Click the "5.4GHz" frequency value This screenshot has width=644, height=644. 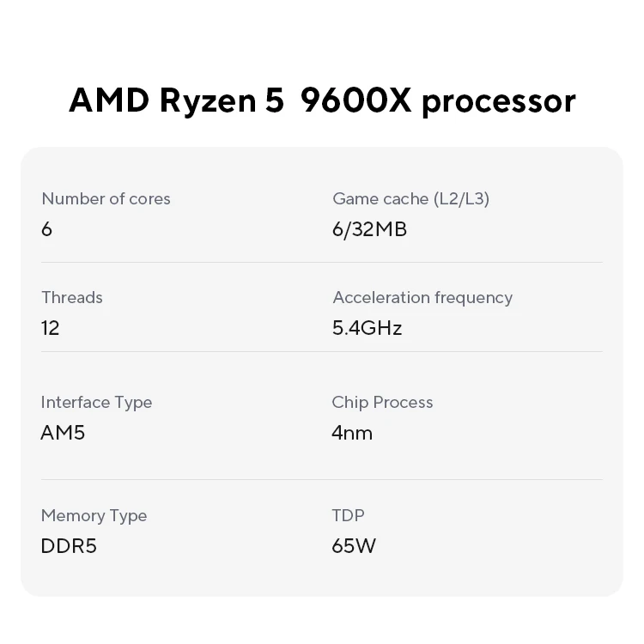click(367, 328)
